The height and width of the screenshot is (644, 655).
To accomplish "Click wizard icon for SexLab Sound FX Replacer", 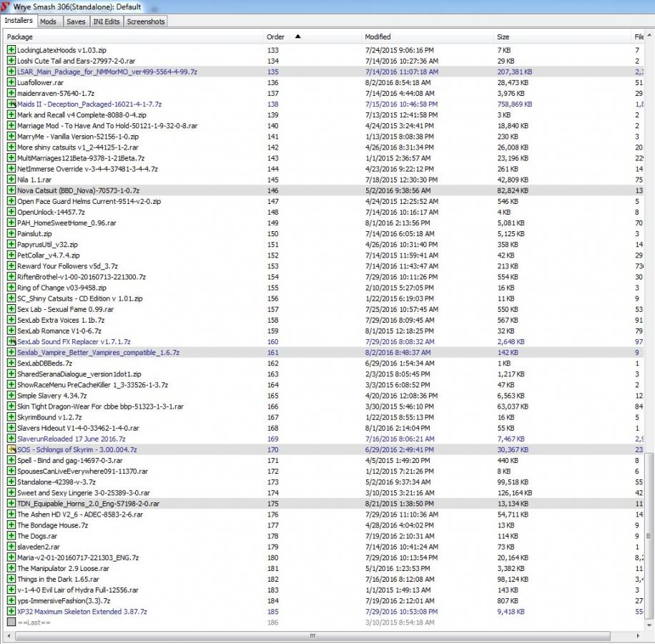I will click(11, 341).
